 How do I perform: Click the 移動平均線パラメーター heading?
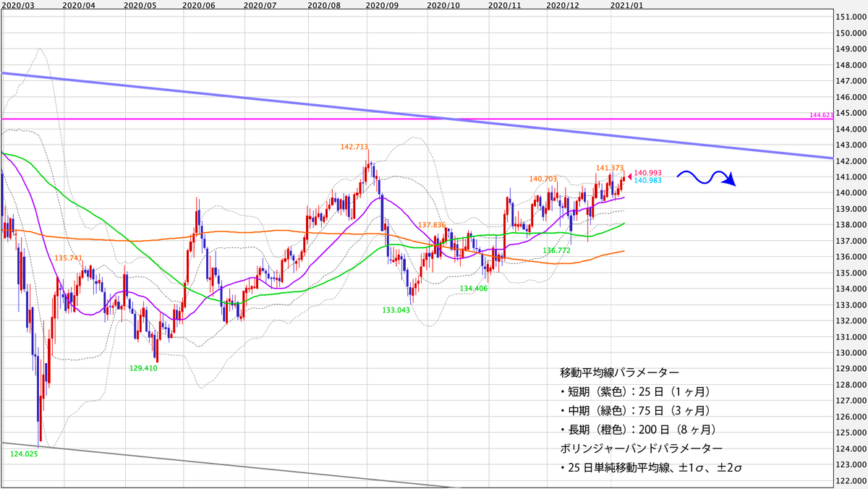pyautogui.click(x=620, y=373)
